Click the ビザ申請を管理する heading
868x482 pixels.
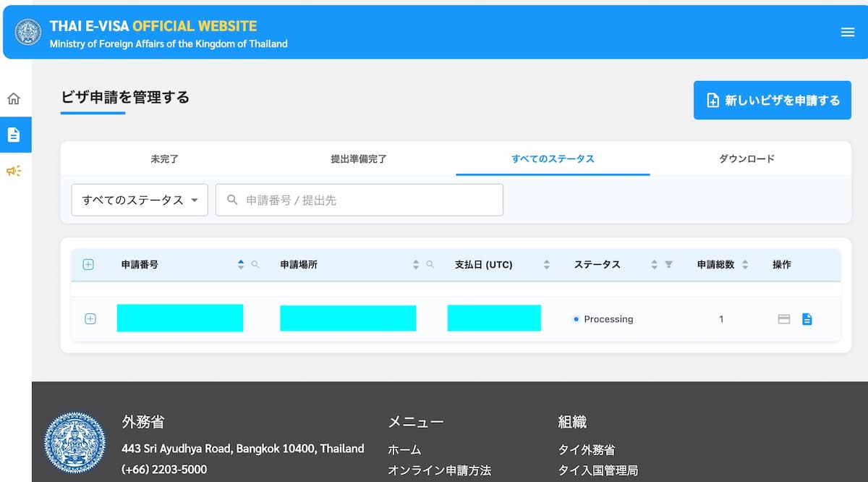[125, 97]
